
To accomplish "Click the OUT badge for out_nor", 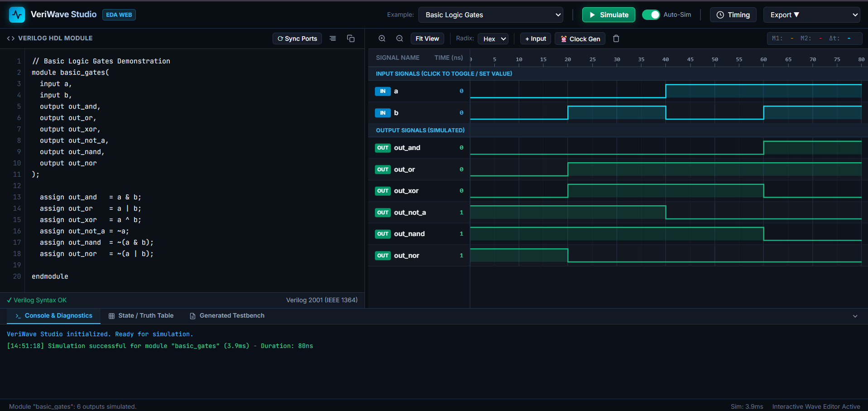I will click(x=383, y=256).
